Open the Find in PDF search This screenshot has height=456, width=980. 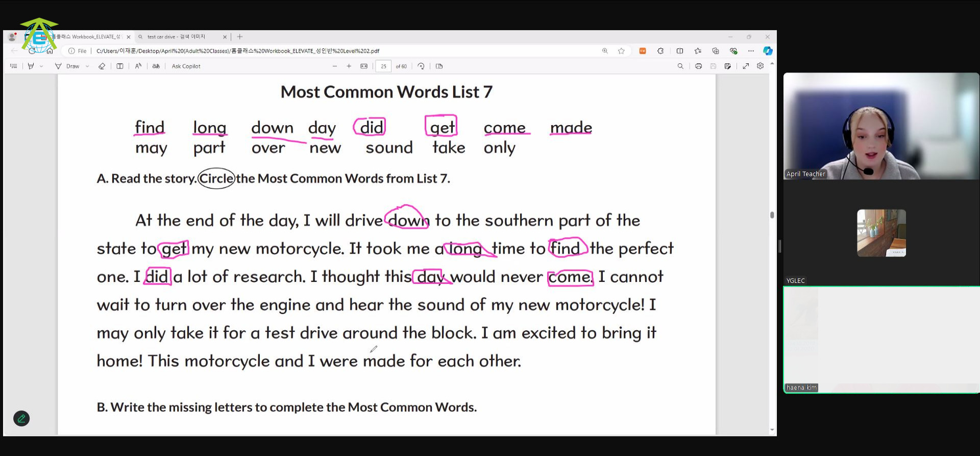[x=680, y=66]
